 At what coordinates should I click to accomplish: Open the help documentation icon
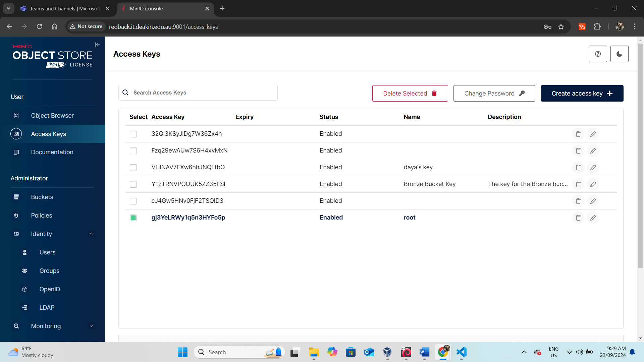598,54
